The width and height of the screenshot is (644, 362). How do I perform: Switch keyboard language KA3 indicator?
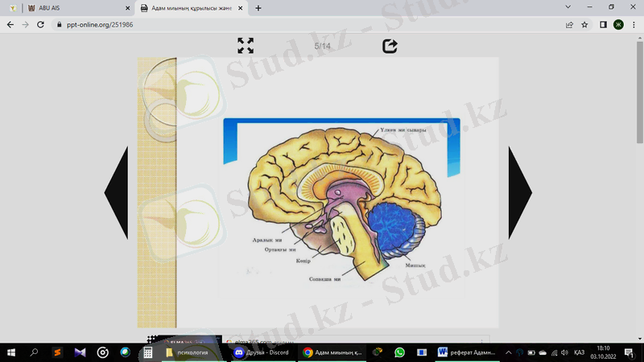579,352
